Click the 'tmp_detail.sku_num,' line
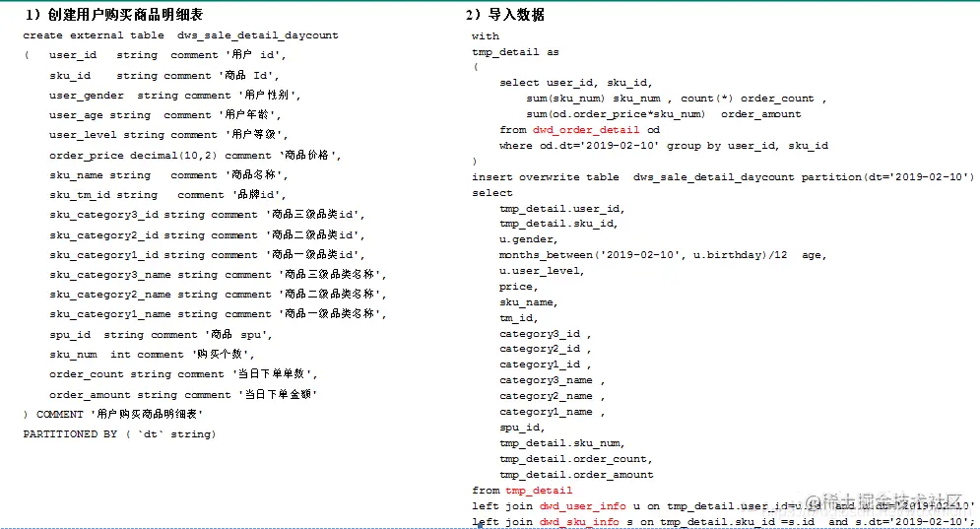 561,442
